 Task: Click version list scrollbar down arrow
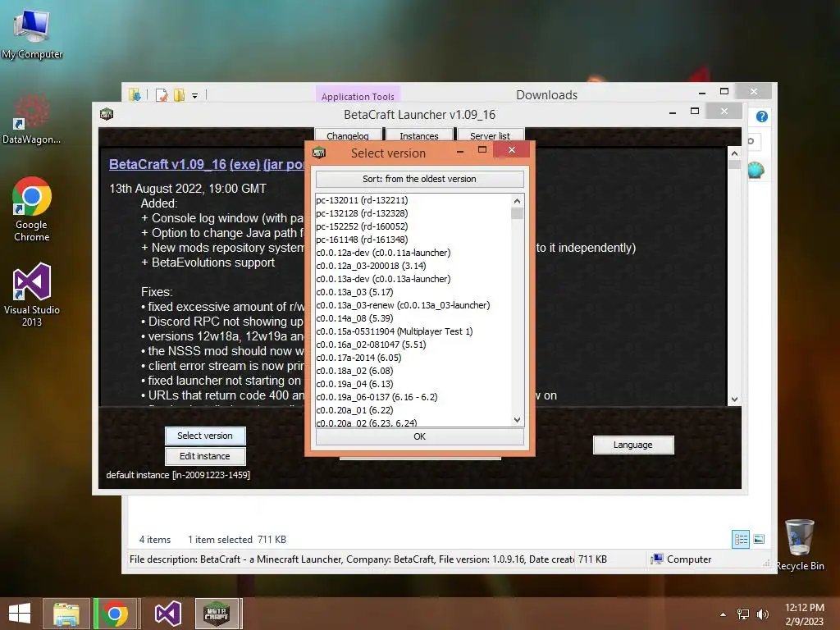[x=517, y=420]
